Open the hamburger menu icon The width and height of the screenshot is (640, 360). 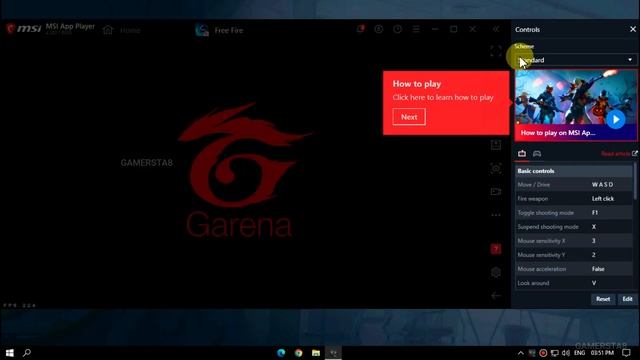click(416, 29)
